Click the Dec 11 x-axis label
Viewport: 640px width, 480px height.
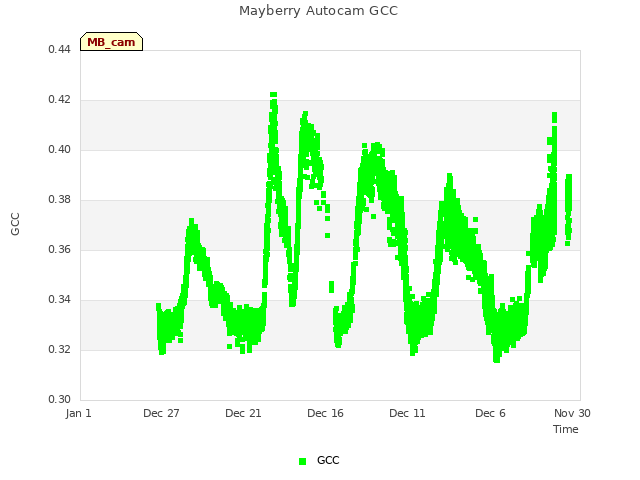[x=407, y=413]
